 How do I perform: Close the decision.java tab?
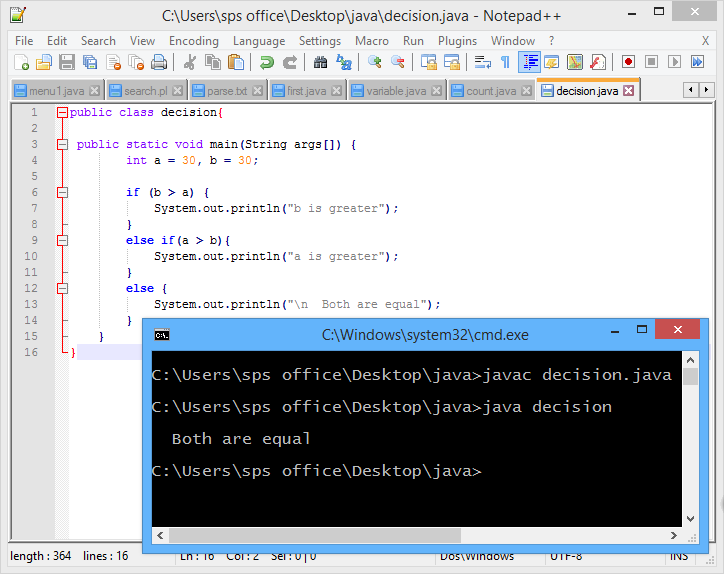(628, 91)
